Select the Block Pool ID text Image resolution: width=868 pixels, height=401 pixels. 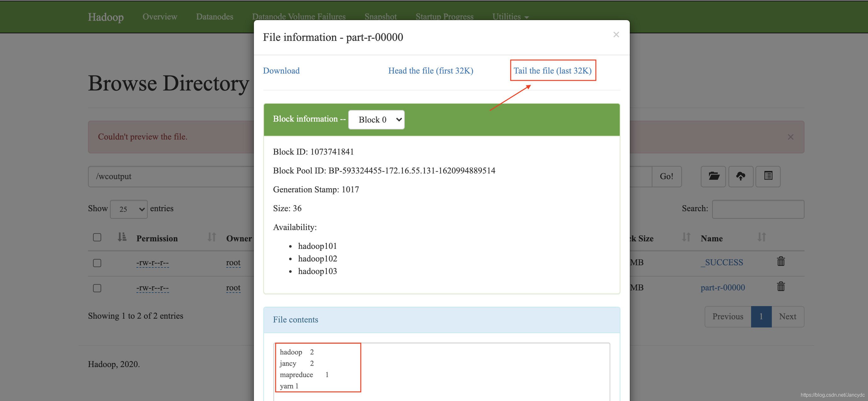tap(384, 171)
